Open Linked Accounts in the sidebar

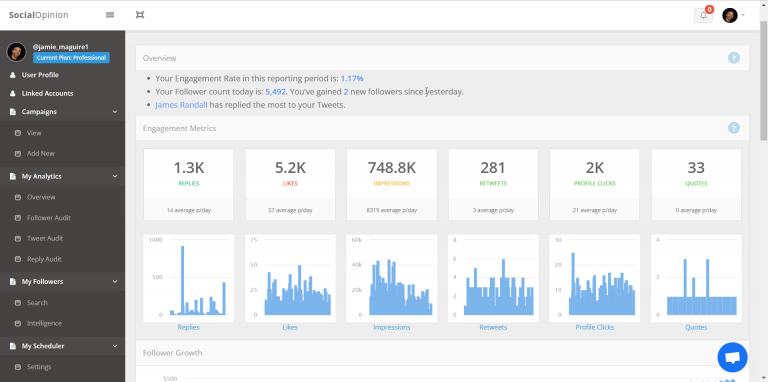[x=48, y=93]
